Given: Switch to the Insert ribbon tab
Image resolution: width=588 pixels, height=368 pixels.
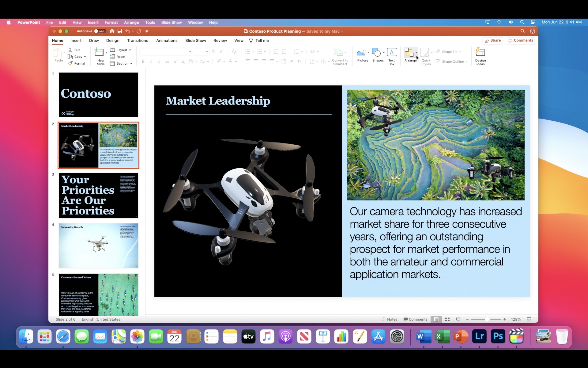Looking at the screenshot, I should (x=76, y=40).
